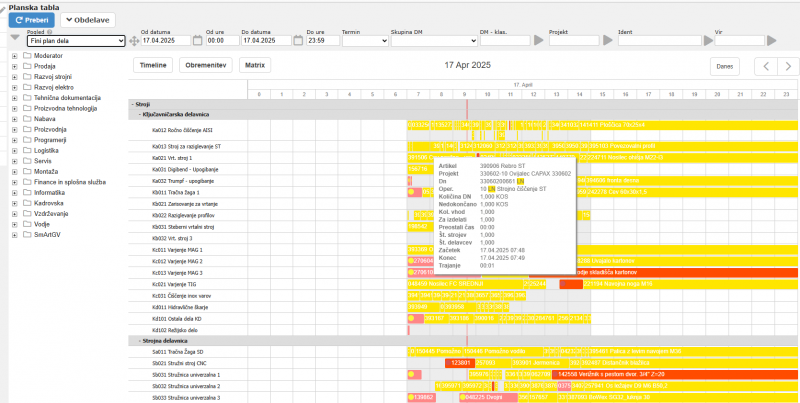Switch to the Matrix view
800x403 pixels.
pos(256,65)
